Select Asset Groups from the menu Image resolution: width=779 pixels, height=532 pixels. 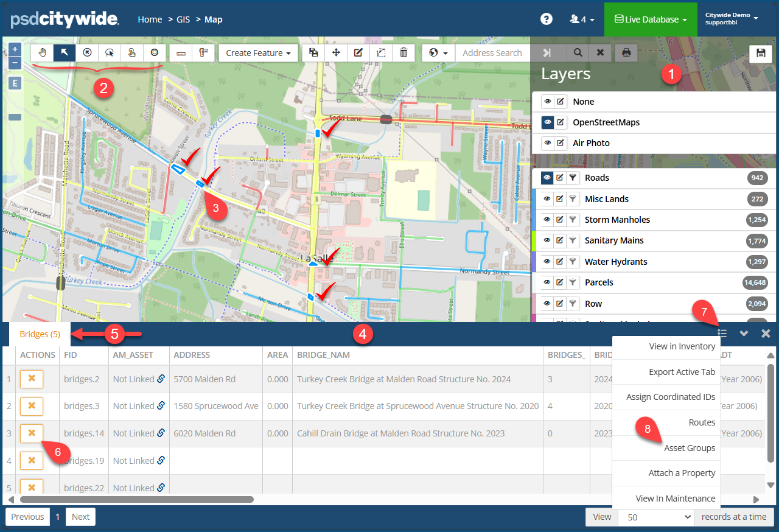(x=689, y=448)
